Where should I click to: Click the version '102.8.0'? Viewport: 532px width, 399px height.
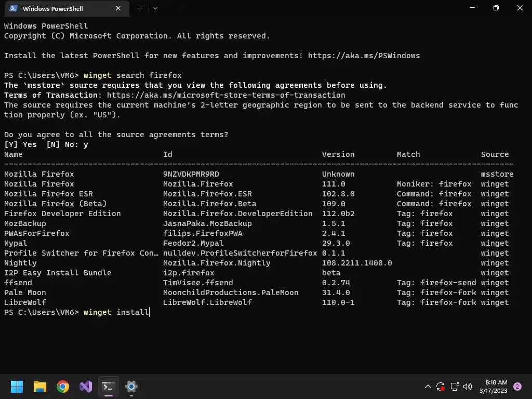[338, 194]
